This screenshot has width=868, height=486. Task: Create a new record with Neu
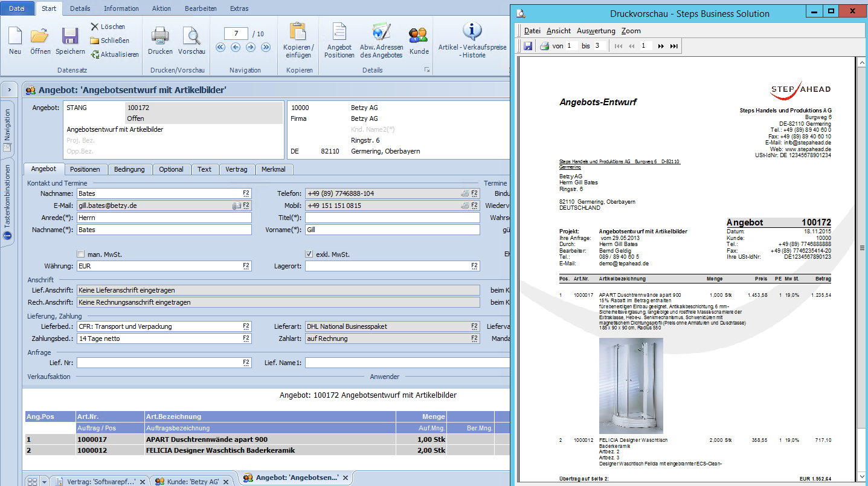point(15,40)
